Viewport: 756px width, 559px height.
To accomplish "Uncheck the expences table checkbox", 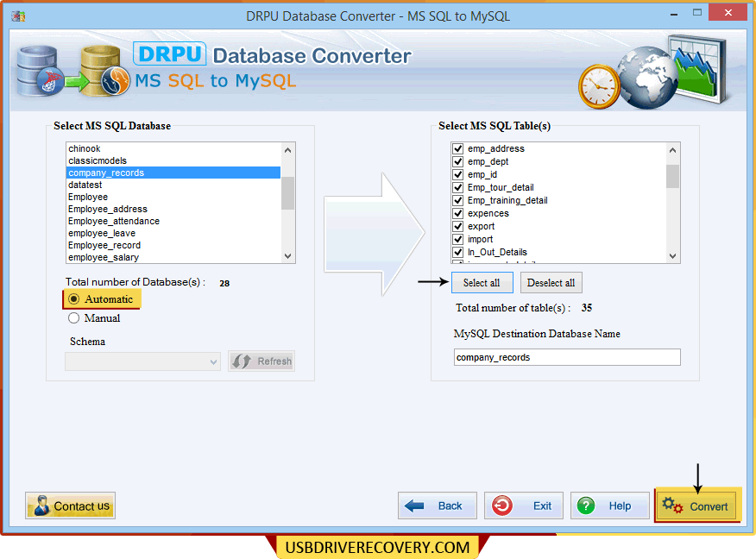I will point(458,213).
